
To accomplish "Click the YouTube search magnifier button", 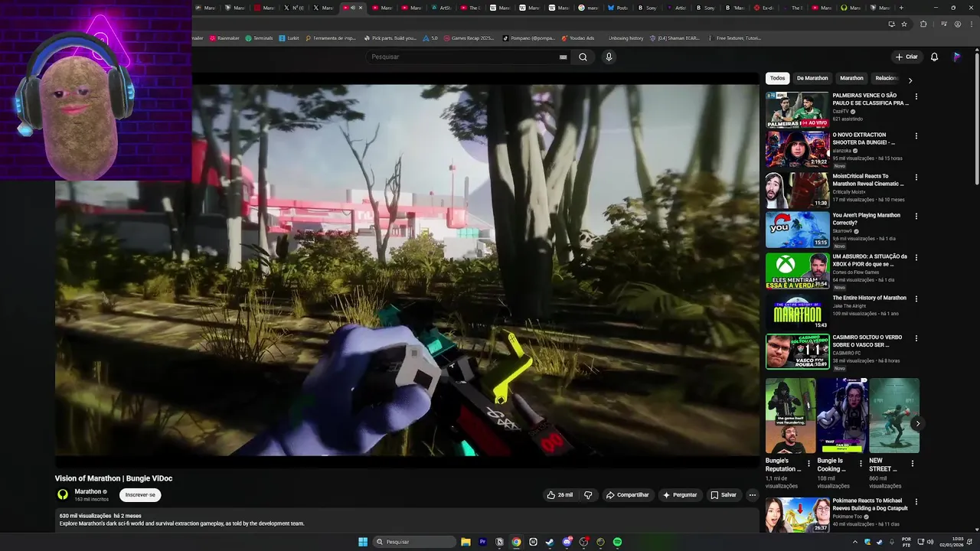I will tap(583, 57).
